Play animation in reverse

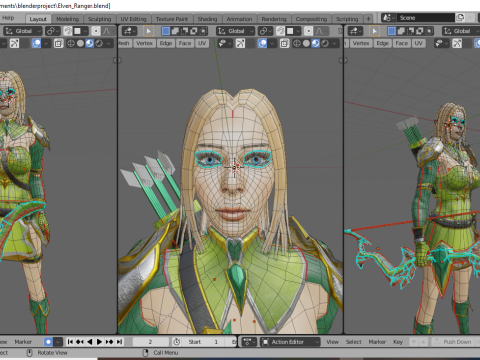[90, 342]
